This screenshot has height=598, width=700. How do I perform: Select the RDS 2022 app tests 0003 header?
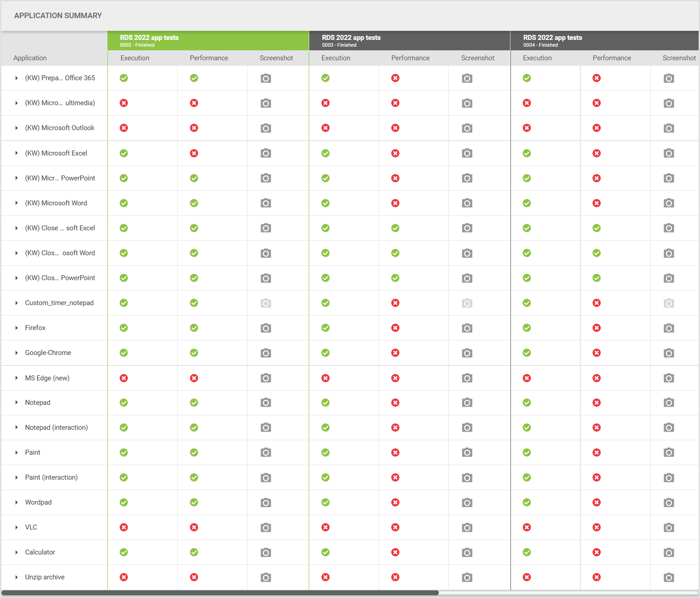[x=409, y=41]
